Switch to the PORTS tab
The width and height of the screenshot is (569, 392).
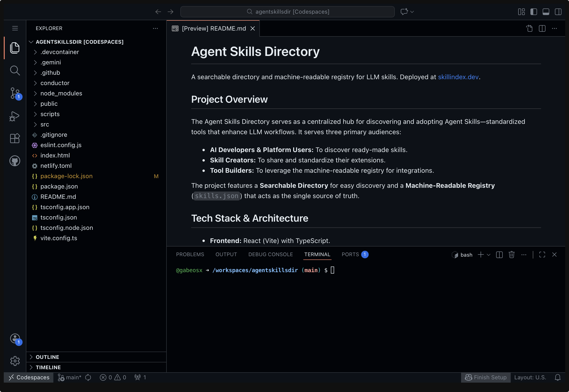pos(350,255)
